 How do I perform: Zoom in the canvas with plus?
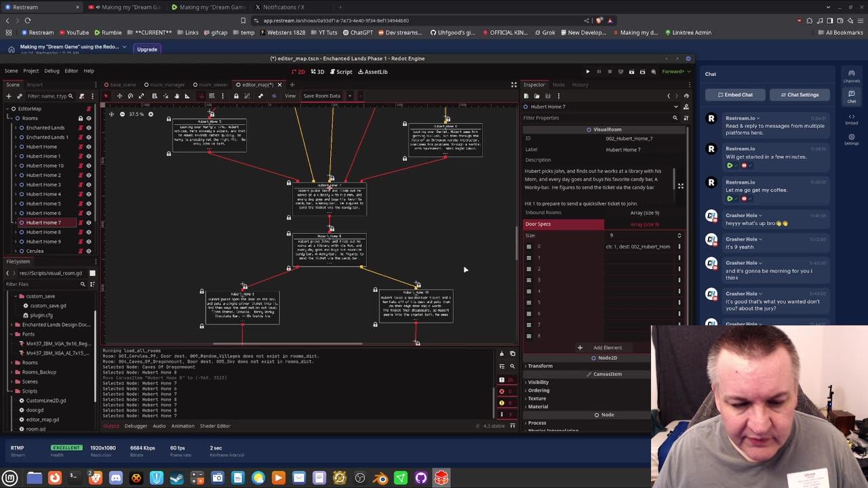[151, 114]
